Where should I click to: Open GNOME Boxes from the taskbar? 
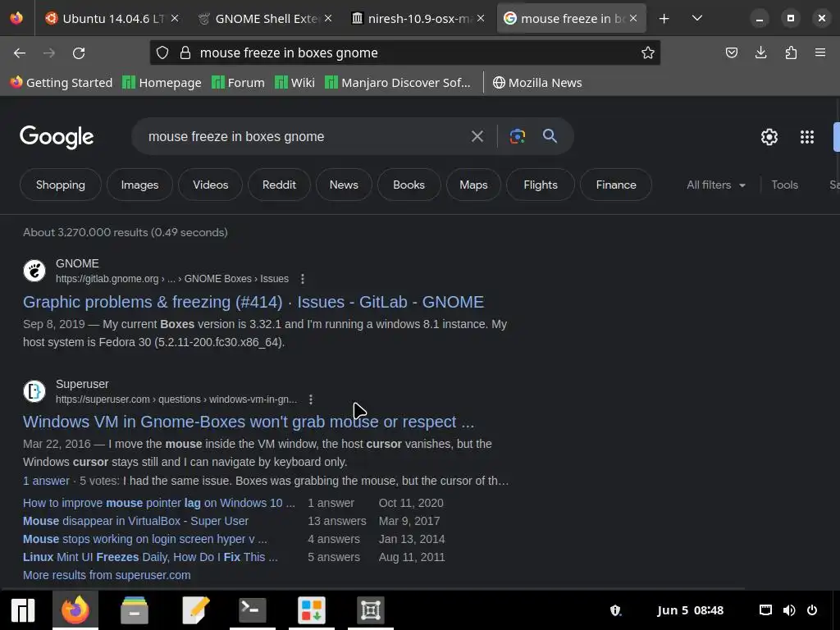371,610
